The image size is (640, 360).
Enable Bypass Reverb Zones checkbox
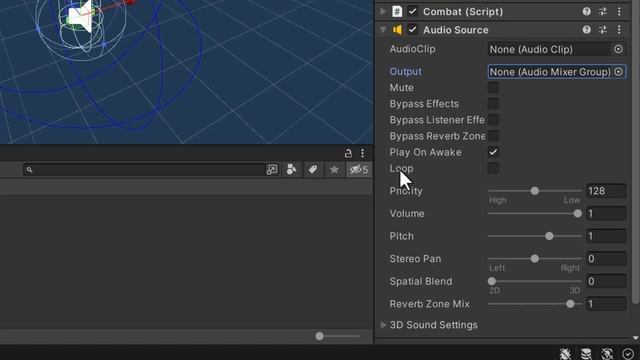493,136
